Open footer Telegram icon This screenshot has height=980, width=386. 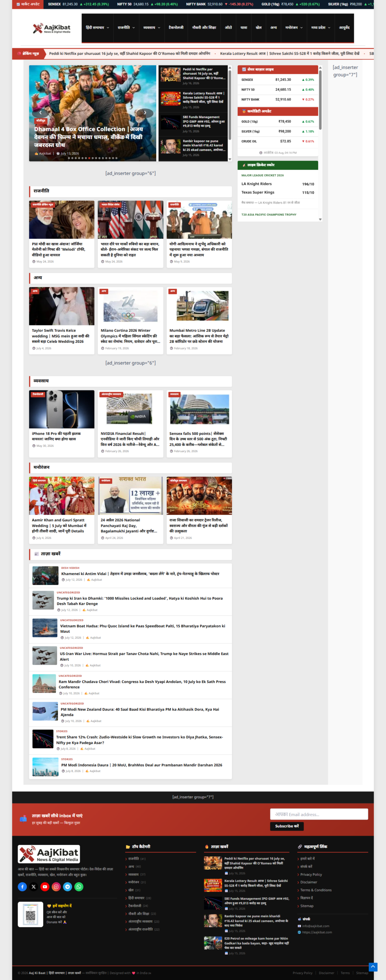(x=67, y=887)
